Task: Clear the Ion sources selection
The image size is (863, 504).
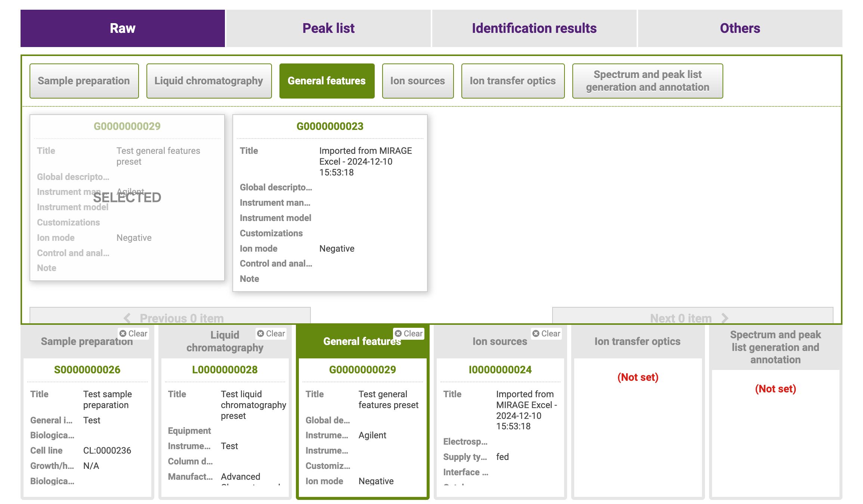Action: pyautogui.click(x=546, y=333)
